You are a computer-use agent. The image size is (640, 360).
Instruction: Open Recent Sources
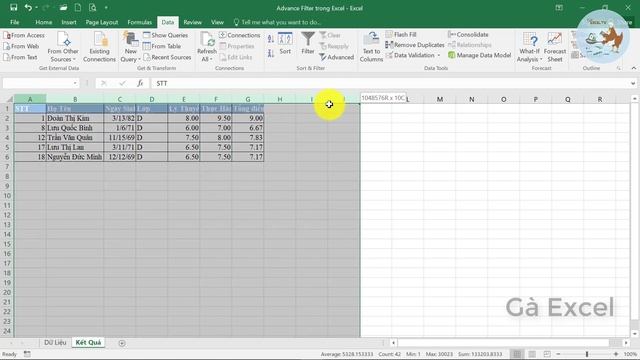coord(167,57)
